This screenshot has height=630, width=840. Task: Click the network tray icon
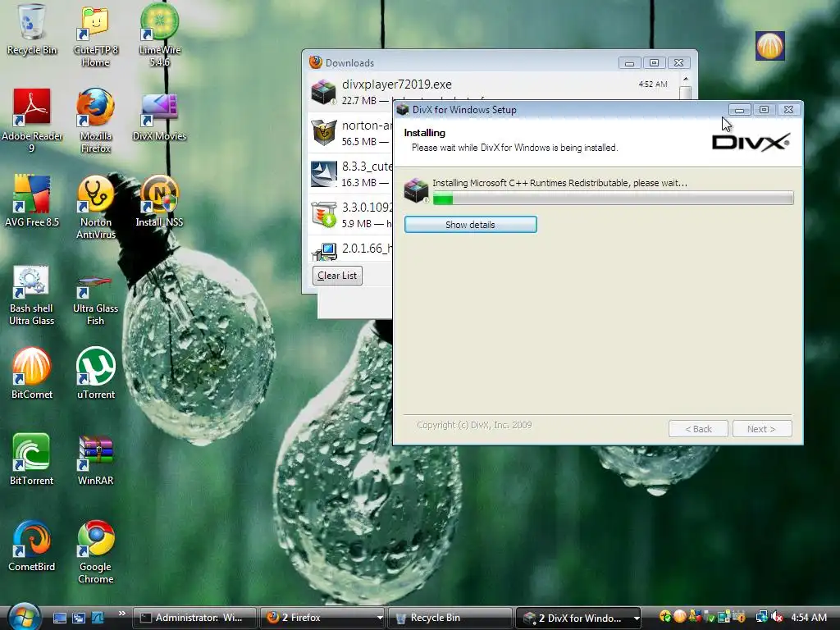point(761,617)
